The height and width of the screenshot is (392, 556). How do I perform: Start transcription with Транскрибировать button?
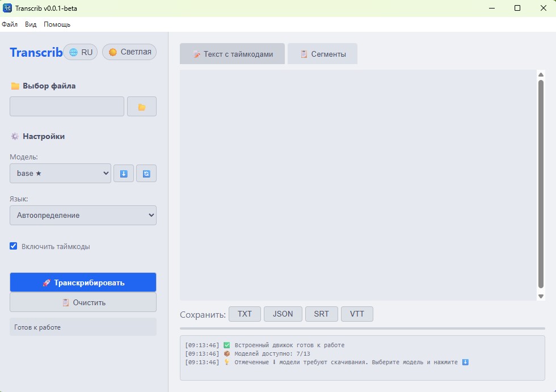tap(83, 282)
